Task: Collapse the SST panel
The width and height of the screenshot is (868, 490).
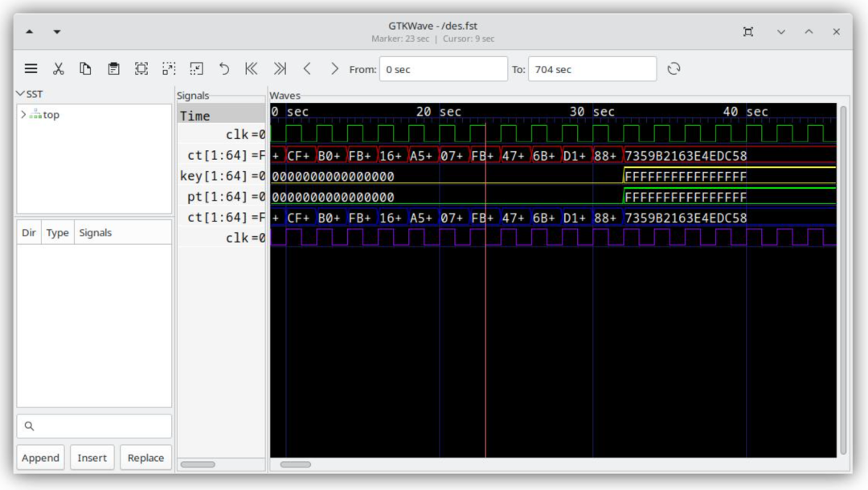Action: point(20,94)
